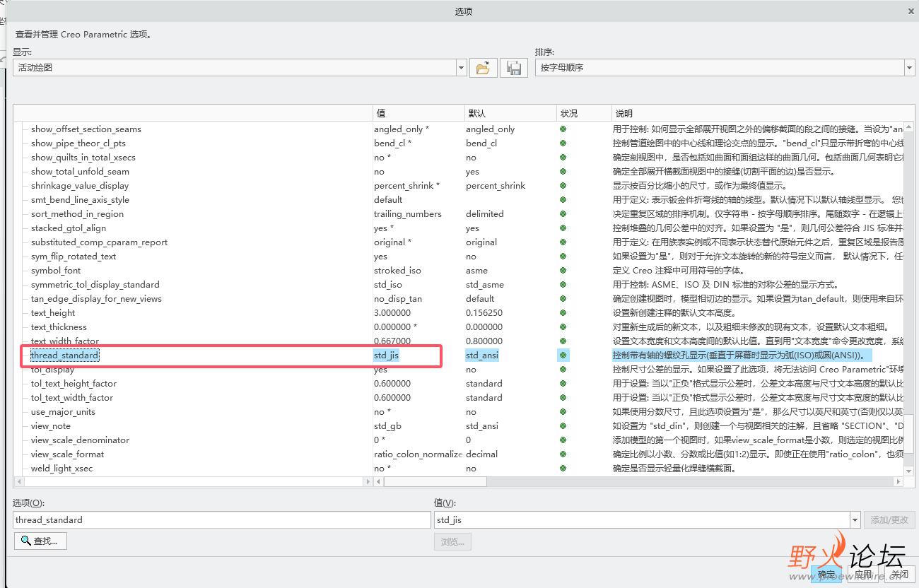Select the show_total_unfold_seam option

(80, 172)
